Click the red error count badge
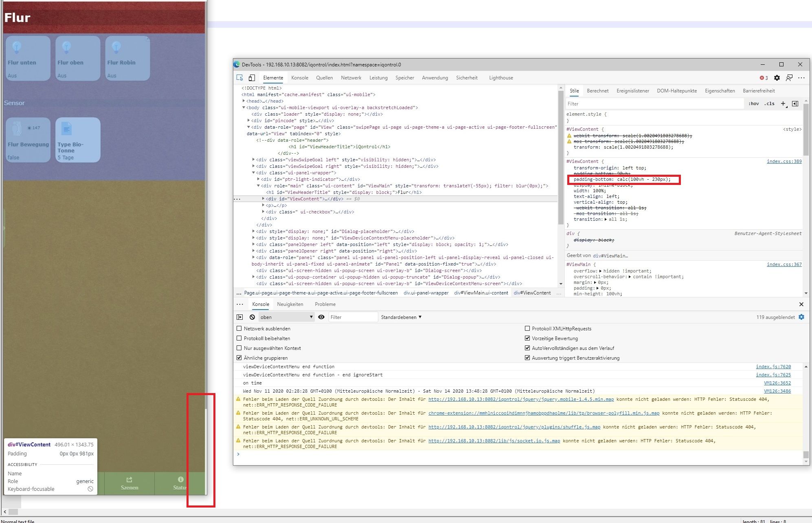The image size is (812, 523). (764, 78)
